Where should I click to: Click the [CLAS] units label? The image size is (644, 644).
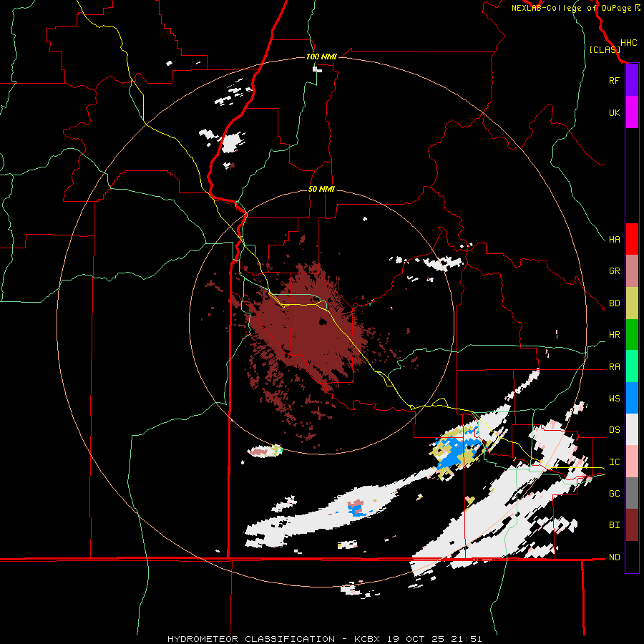[x=605, y=50]
